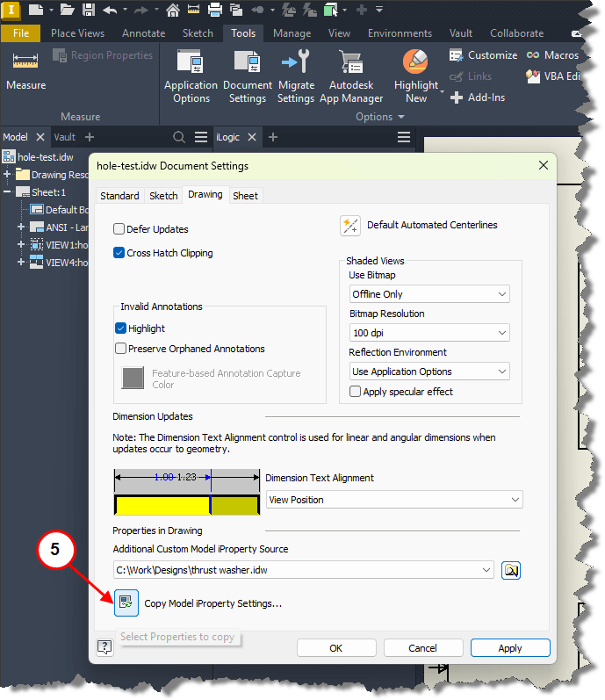Open the File menu

click(20, 33)
